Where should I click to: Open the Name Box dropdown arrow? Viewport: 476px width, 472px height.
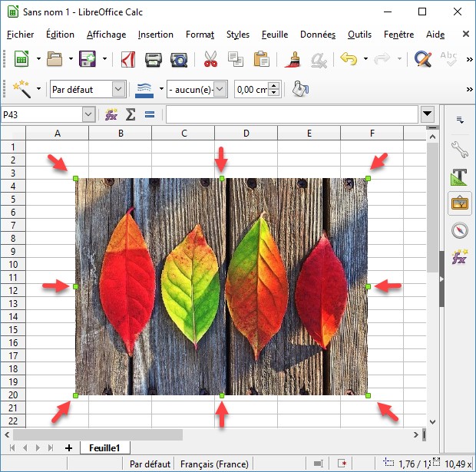89,114
